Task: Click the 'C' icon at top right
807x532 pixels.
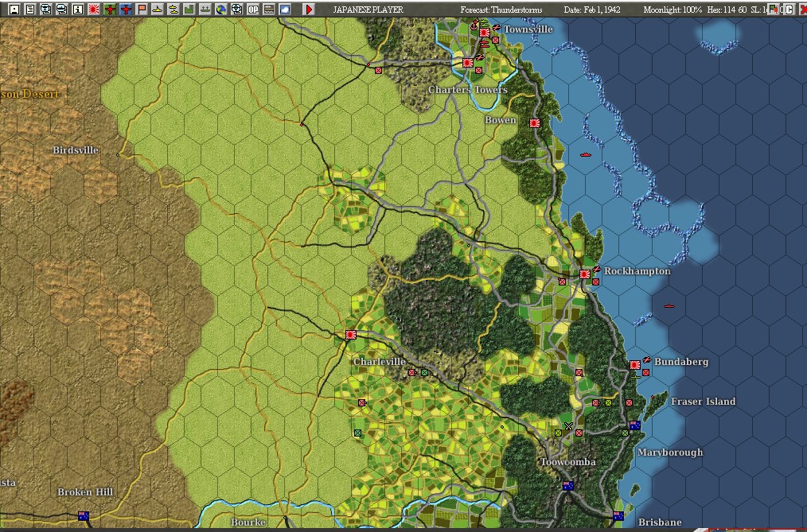Action: pyautogui.click(x=788, y=10)
